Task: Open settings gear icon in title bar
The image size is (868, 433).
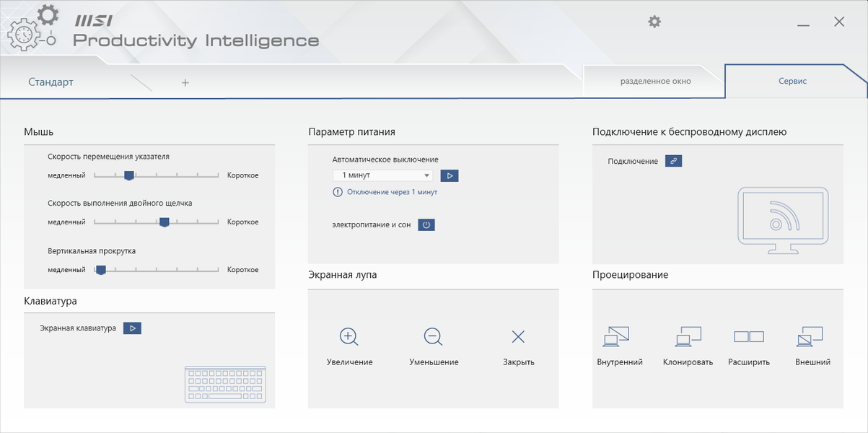Action: click(654, 22)
